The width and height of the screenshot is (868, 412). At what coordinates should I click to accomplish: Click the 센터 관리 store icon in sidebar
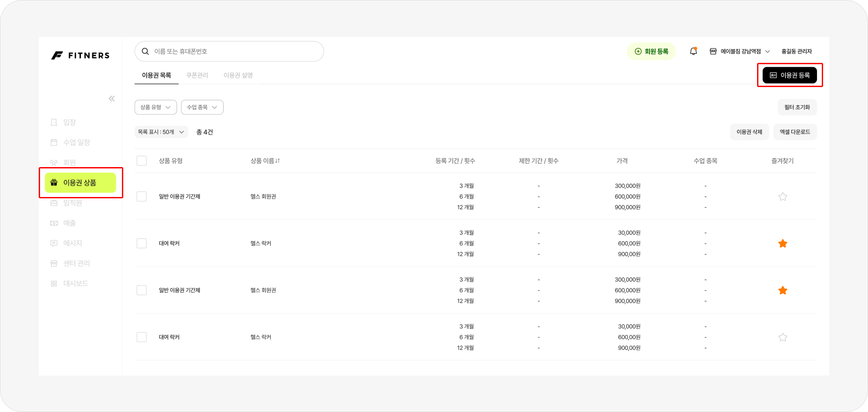[x=54, y=263]
